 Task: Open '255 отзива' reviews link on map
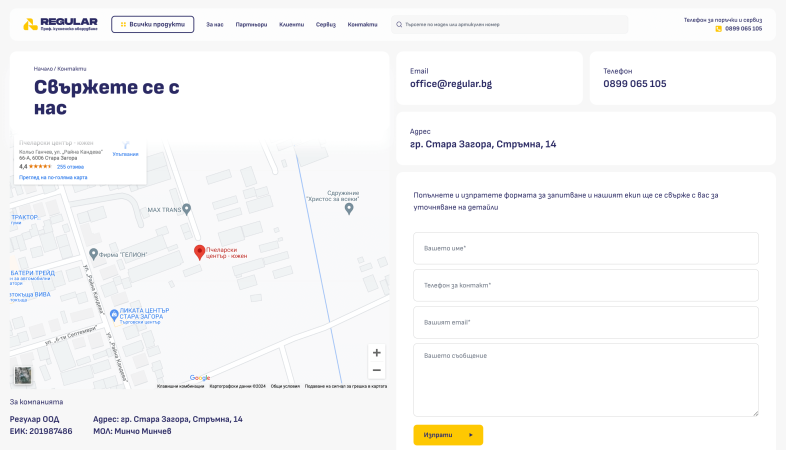pos(70,167)
